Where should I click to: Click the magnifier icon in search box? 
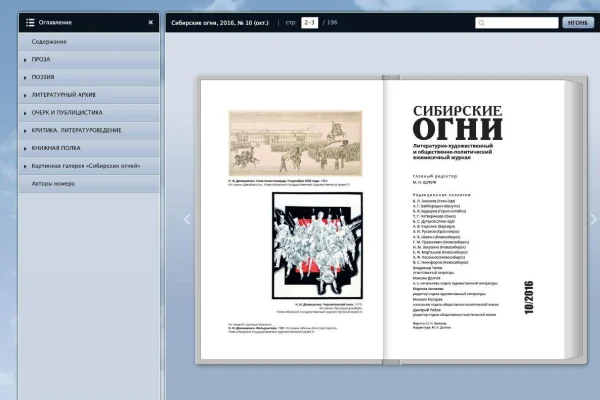coord(481,23)
